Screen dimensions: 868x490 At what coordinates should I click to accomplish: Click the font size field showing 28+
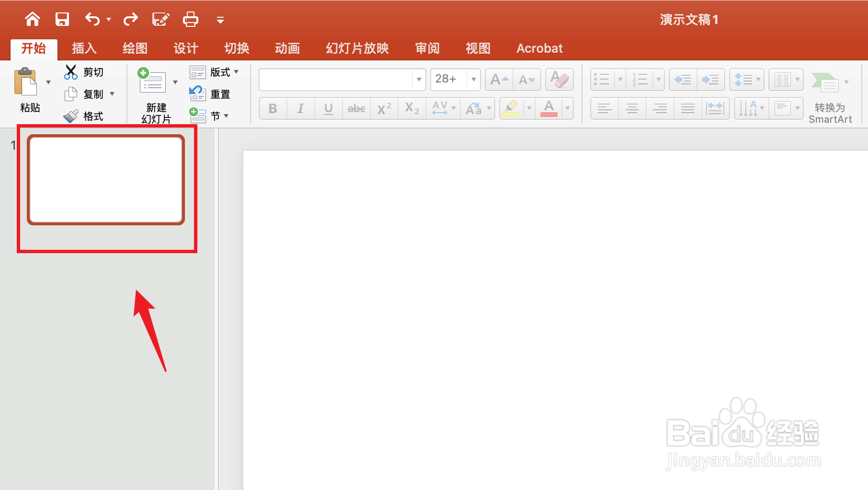[448, 79]
